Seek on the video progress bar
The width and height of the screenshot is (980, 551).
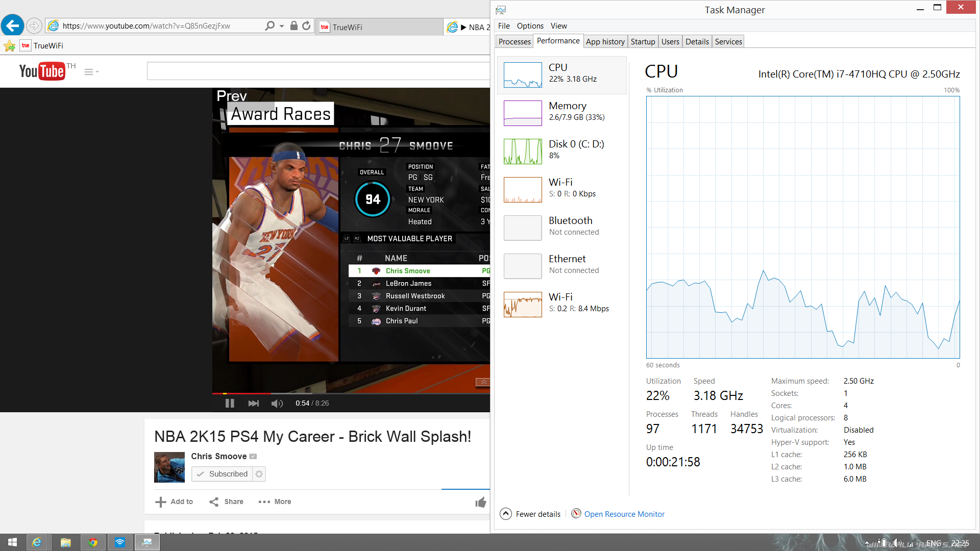pos(351,393)
